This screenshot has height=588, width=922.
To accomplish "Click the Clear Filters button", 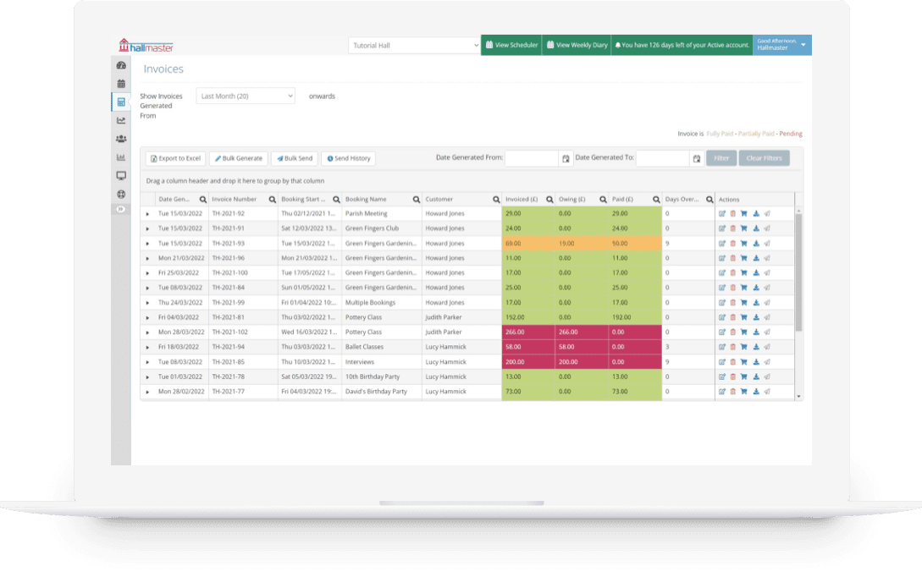I will pyautogui.click(x=764, y=158).
